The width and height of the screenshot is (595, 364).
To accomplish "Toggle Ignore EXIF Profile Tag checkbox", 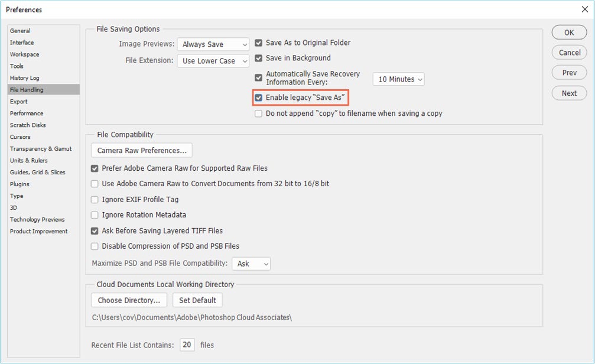I will click(95, 200).
